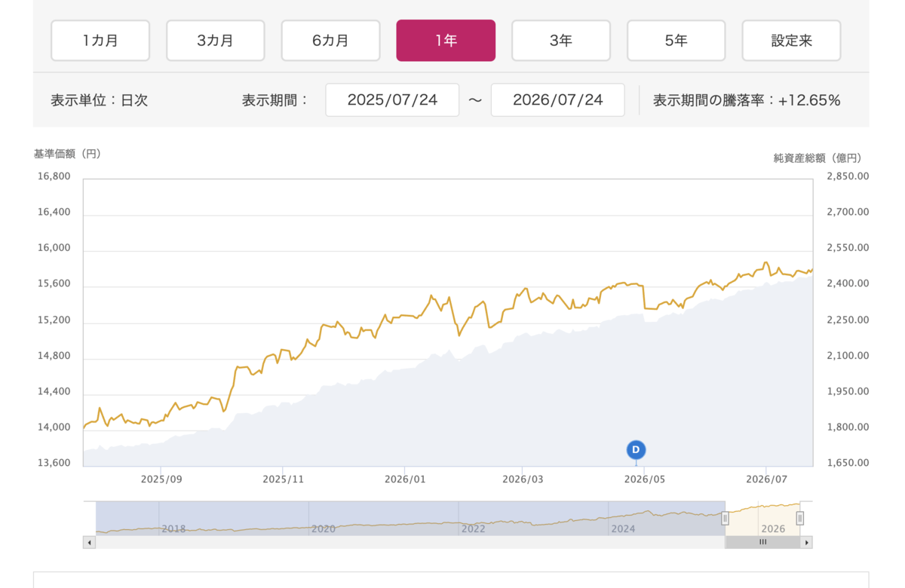Screen dimensions: 905x588
Task: Click the selected 2026 region in the navigator
Action: coord(762,519)
